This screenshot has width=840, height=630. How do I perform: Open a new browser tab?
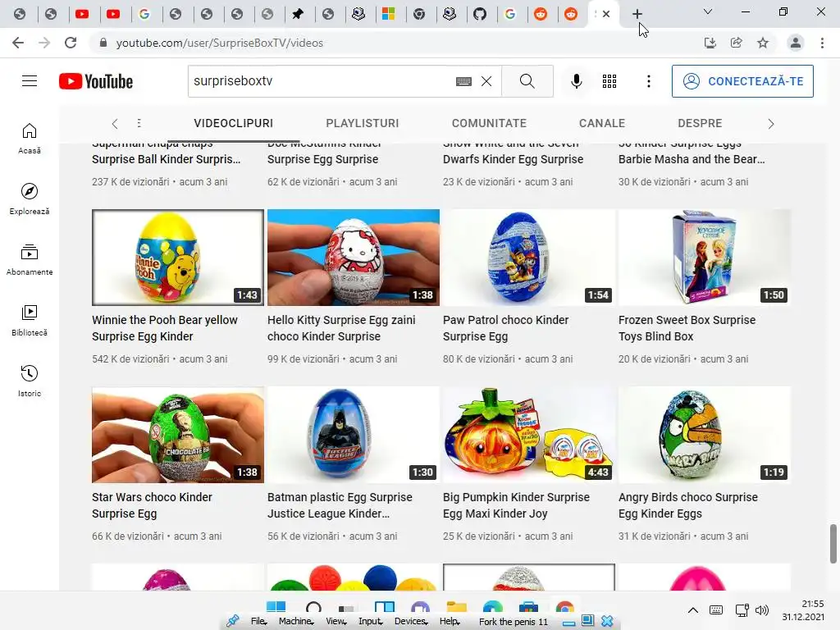(637, 14)
